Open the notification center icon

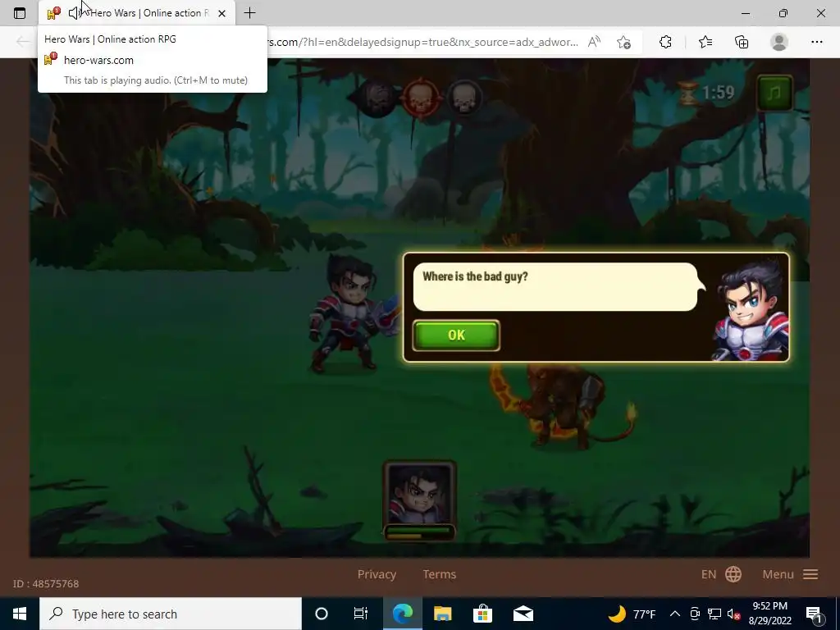tap(813, 614)
